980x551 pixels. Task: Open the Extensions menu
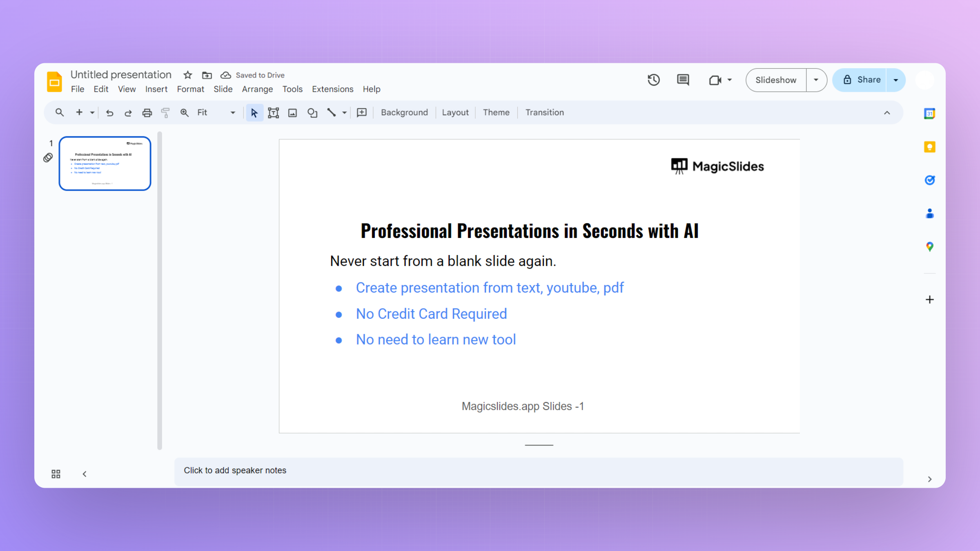click(332, 89)
